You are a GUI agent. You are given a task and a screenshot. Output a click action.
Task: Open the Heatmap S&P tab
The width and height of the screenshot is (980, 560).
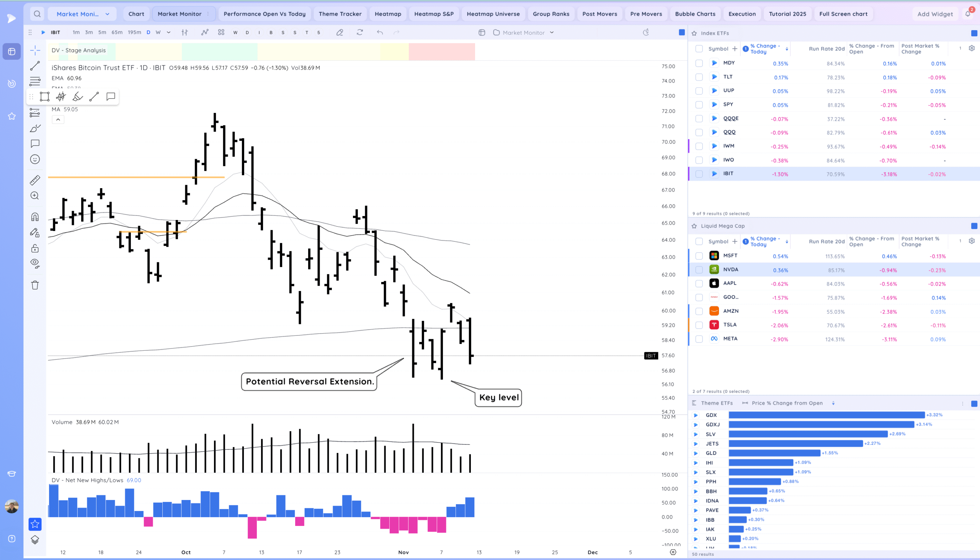click(x=434, y=14)
